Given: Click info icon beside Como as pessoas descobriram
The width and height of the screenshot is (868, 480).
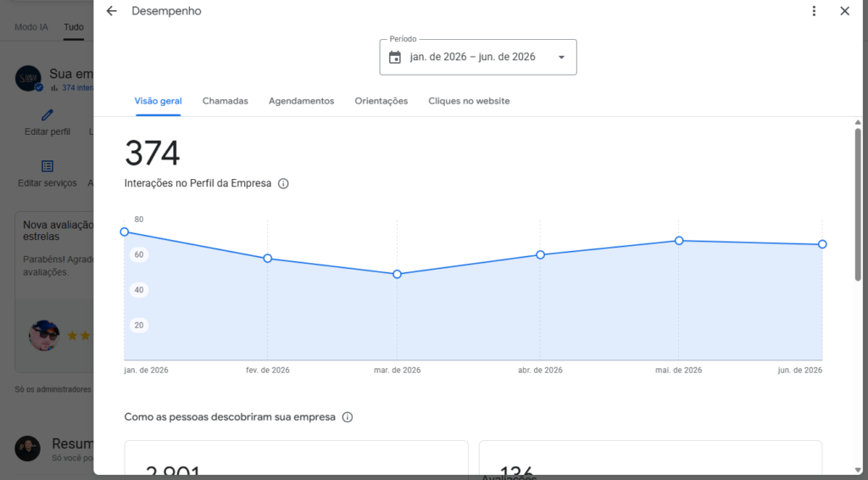Looking at the screenshot, I should click(x=347, y=417).
